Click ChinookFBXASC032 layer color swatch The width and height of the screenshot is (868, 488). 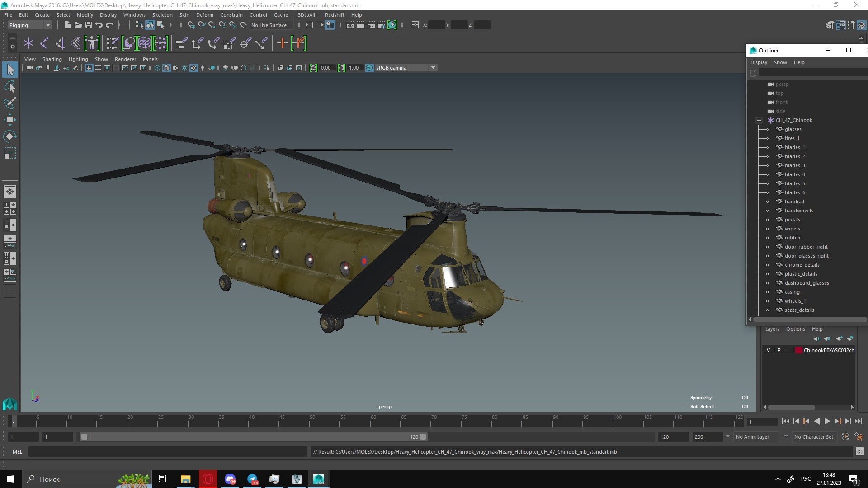pos(798,350)
